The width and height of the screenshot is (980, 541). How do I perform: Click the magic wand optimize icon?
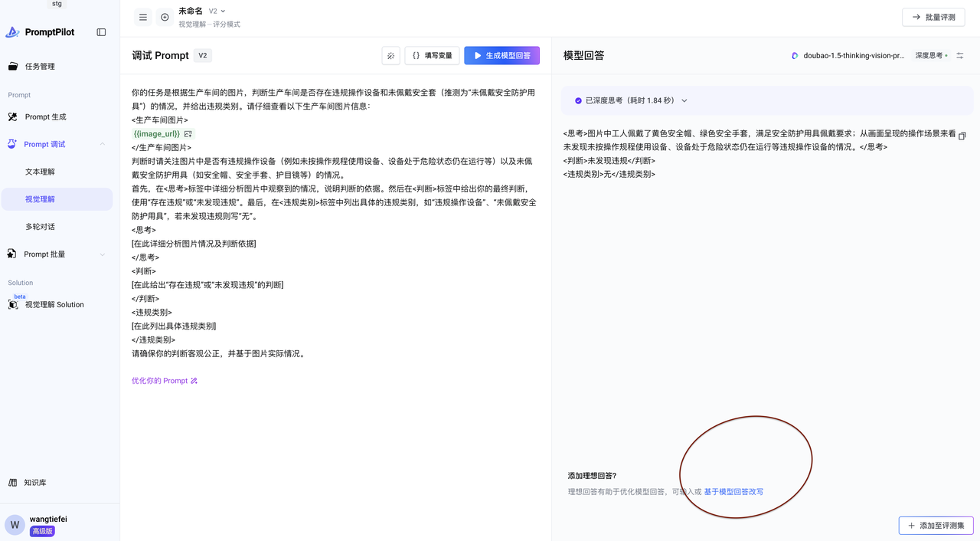390,55
